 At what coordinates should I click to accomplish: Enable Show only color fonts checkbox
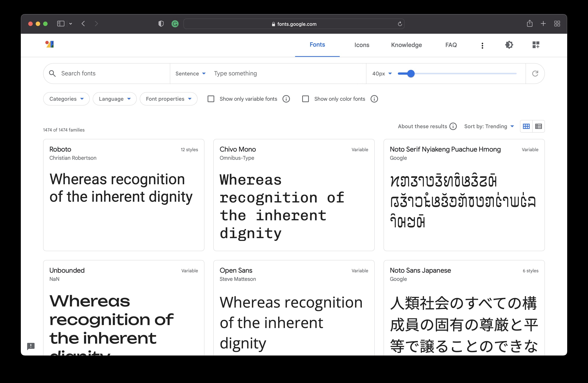(305, 99)
